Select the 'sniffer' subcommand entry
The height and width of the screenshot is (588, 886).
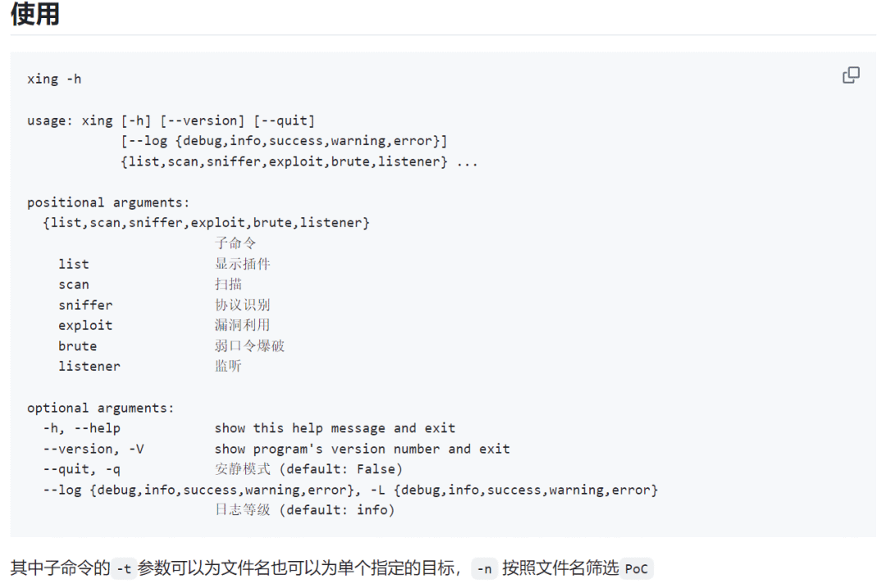85,305
